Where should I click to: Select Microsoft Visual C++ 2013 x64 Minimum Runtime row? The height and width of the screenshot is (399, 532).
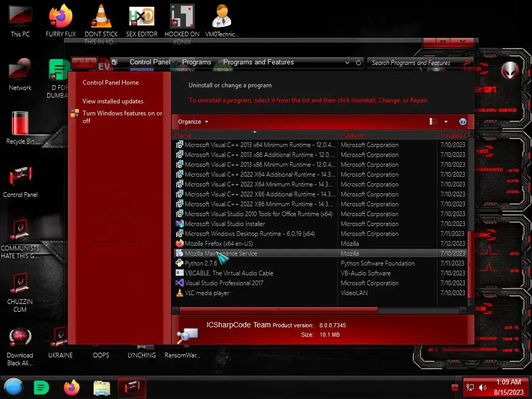320,144
